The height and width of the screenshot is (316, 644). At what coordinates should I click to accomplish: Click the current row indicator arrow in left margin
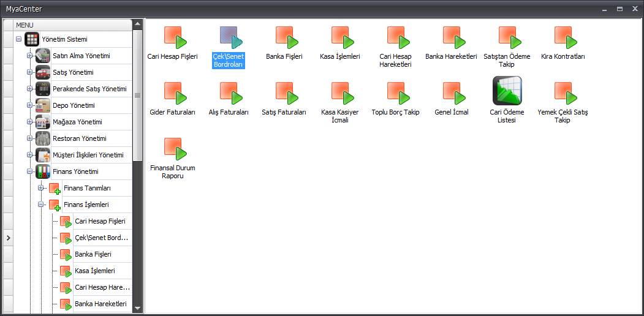tap(8, 238)
